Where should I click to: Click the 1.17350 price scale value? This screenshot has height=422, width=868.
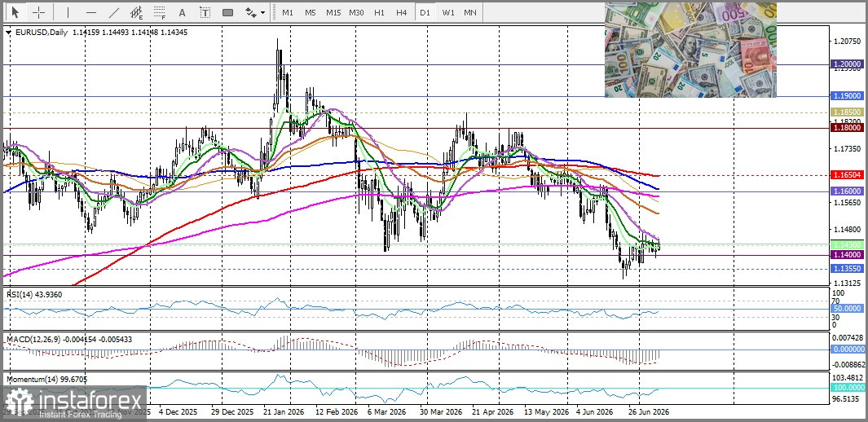[848, 149]
